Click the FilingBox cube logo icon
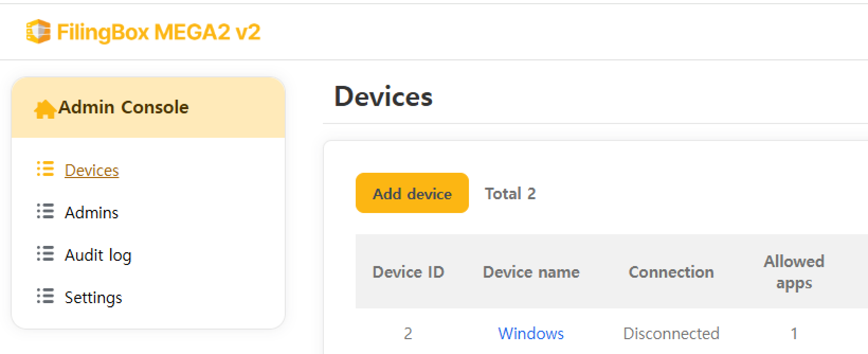 click(38, 32)
